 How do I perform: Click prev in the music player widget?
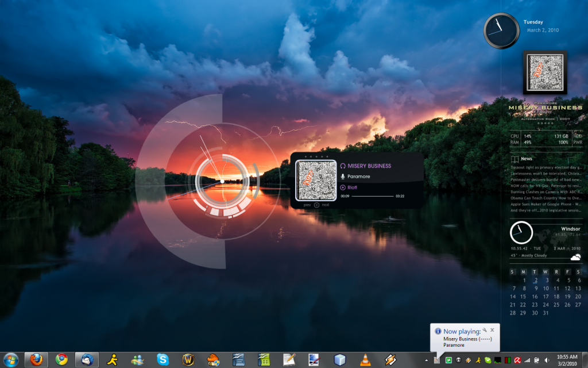(307, 205)
